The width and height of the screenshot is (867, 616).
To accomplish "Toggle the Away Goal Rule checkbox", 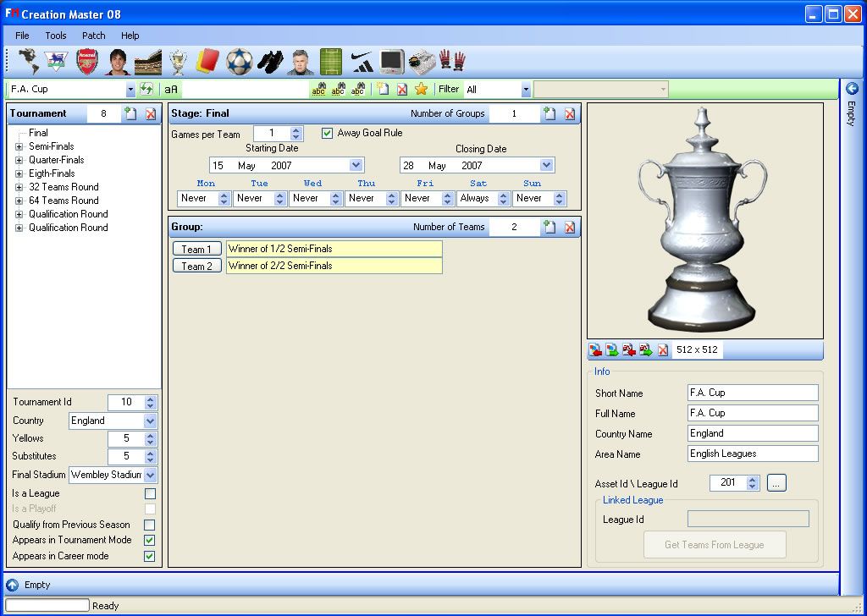I will 328,133.
